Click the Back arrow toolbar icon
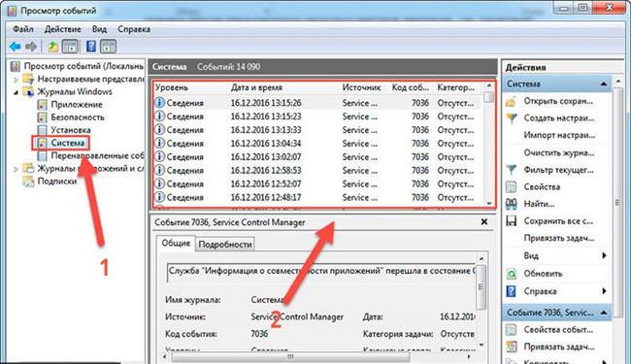This screenshot has height=364, width=631. 15,47
